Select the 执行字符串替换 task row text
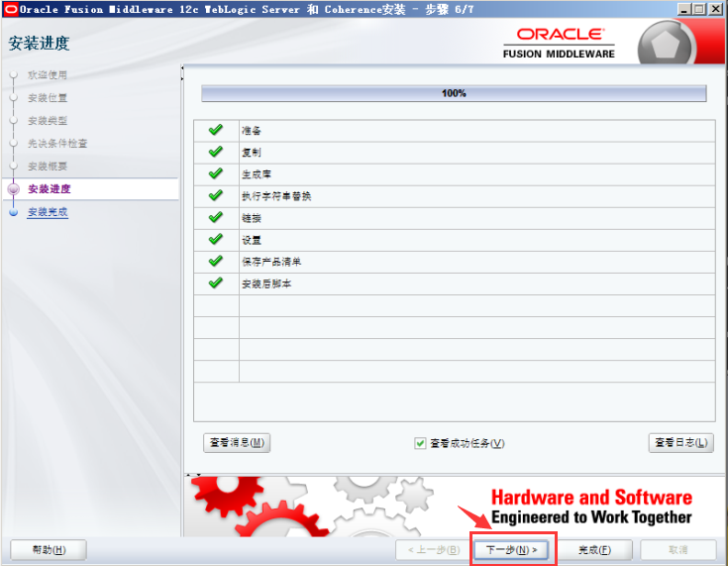 point(276,196)
